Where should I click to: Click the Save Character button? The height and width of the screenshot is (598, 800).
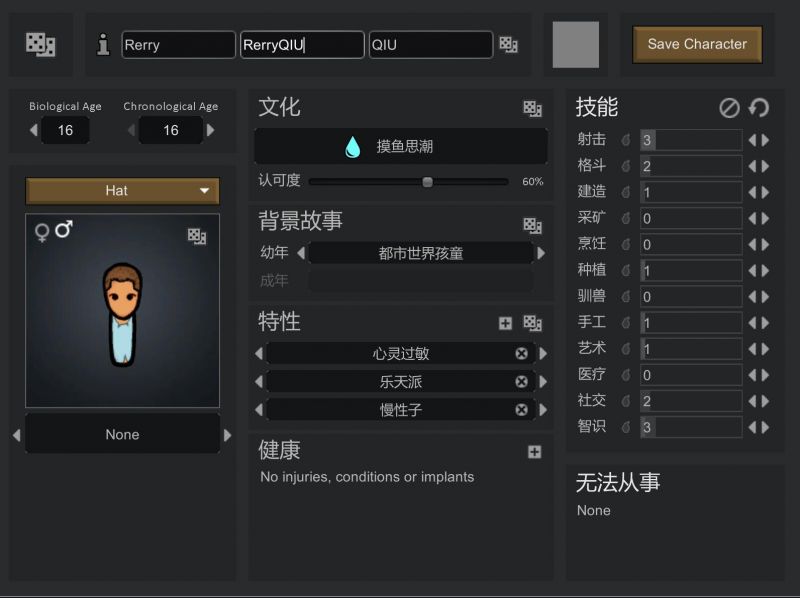pos(697,44)
